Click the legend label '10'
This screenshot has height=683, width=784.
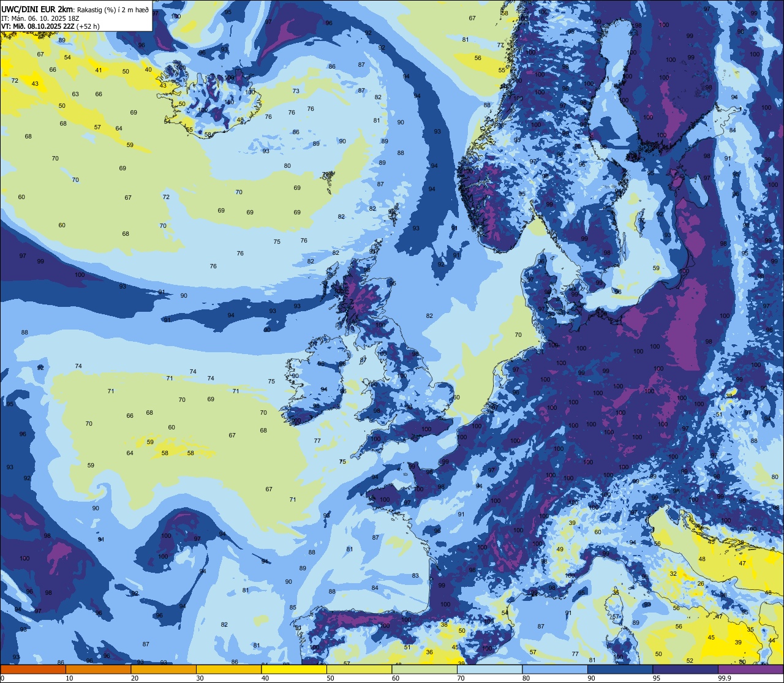pyautogui.click(x=69, y=678)
